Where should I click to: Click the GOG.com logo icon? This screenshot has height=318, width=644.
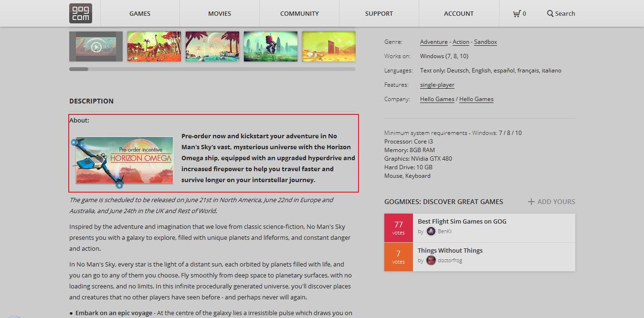click(x=81, y=13)
